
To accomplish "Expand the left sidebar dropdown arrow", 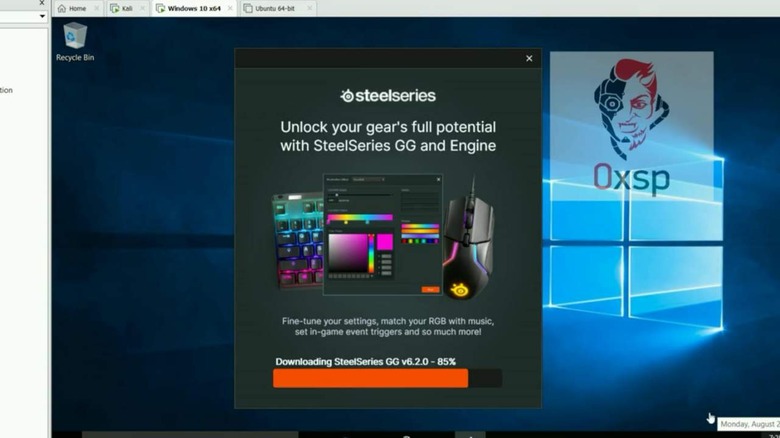I will 42,16.
